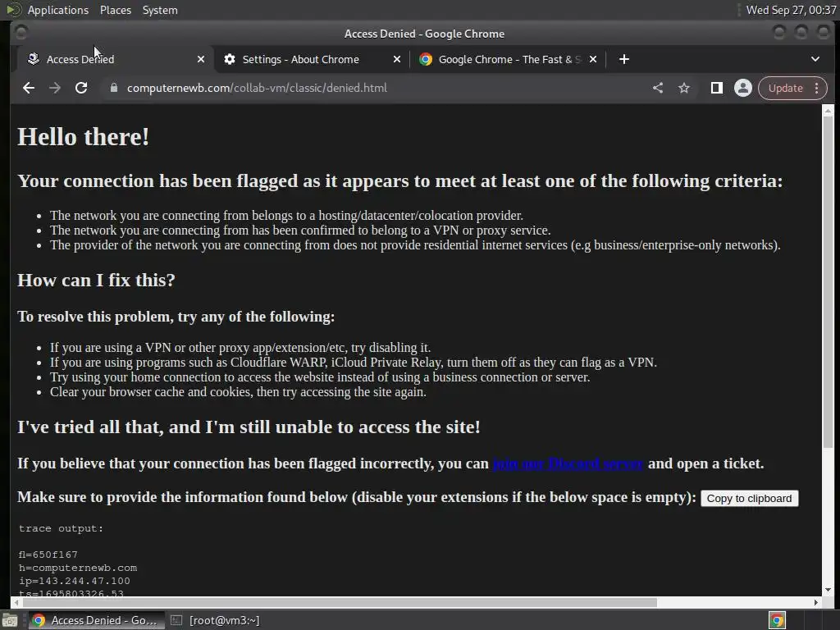View site information via lock icon

click(113, 88)
